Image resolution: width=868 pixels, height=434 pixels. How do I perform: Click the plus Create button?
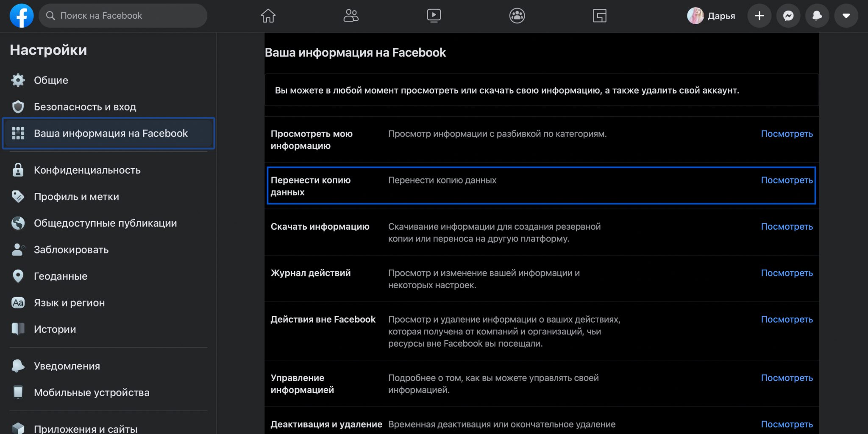(x=759, y=16)
